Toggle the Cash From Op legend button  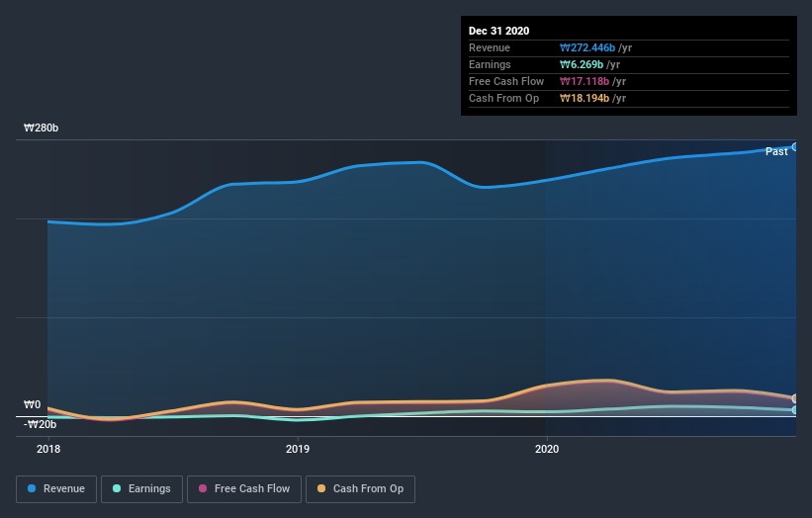[x=360, y=489]
